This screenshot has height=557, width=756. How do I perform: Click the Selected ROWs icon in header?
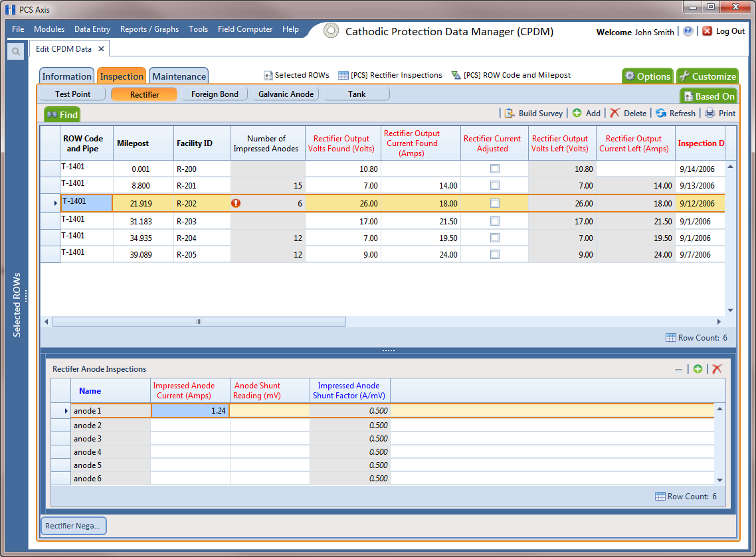[x=268, y=76]
